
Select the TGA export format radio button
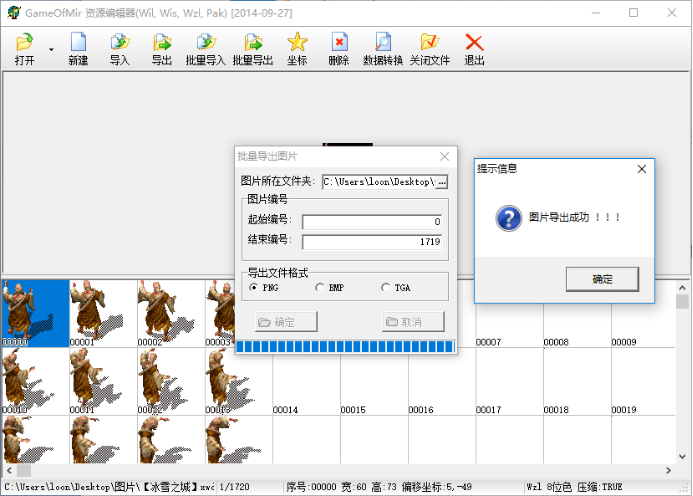pyautogui.click(x=385, y=288)
